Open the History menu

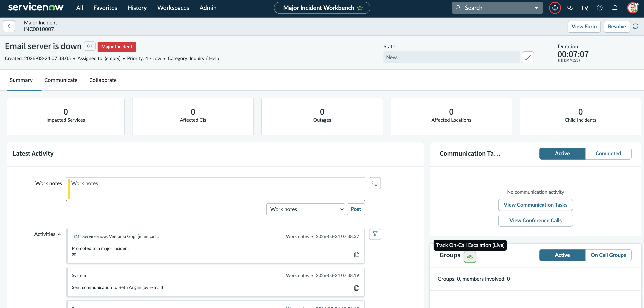tap(137, 8)
